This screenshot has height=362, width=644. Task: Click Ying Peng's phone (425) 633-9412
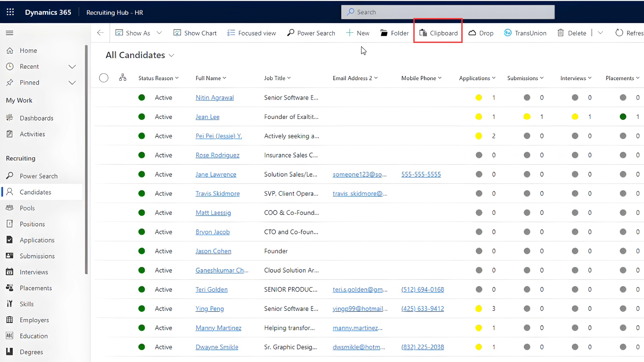tap(423, 308)
